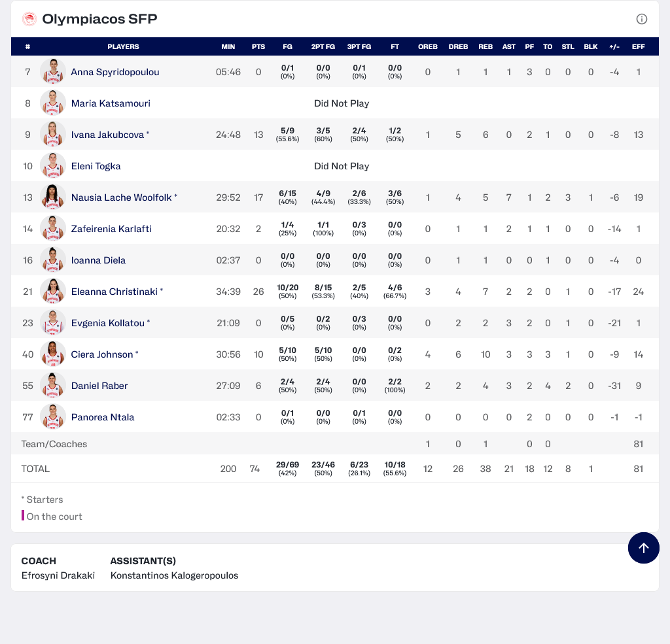
Task: Open Eleni Togka's player photo
Action: tap(53, 166)
